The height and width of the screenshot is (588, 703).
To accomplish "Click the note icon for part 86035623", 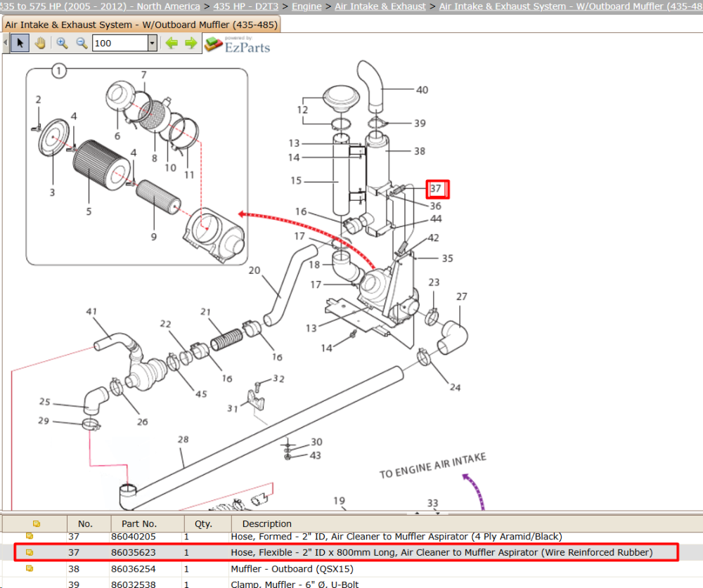I will 30,553.
